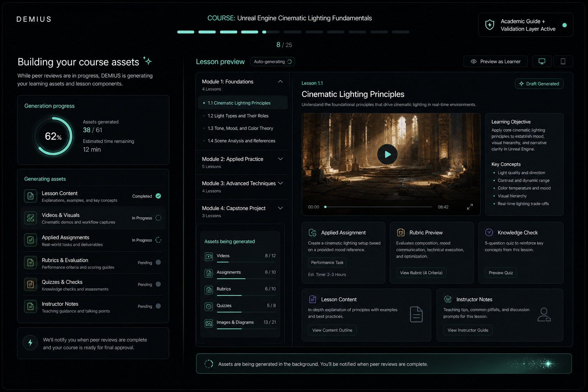Screen dimensions: 588x392
Task: Click View Instructor Guide
Action: point(468,330)
